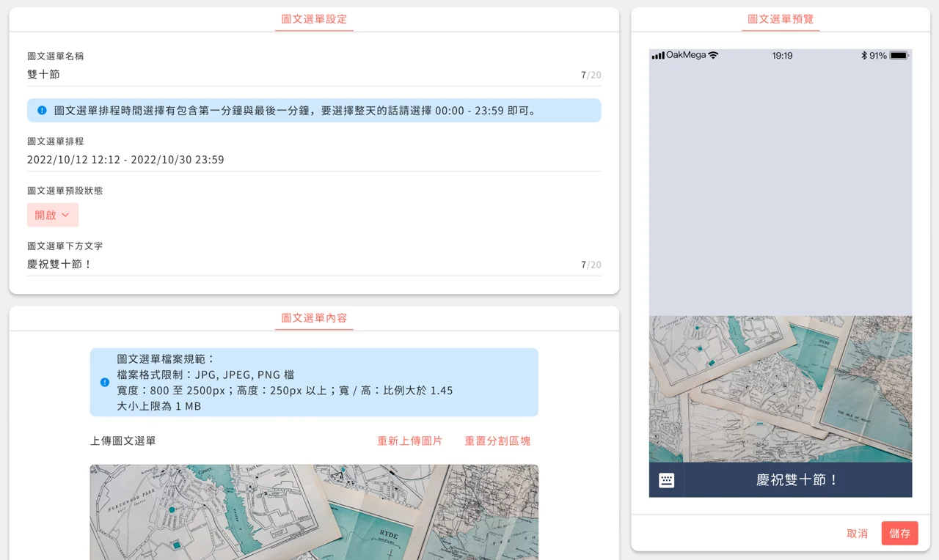Click the Bluetooth icon in phone status bar

coord(864,56)
